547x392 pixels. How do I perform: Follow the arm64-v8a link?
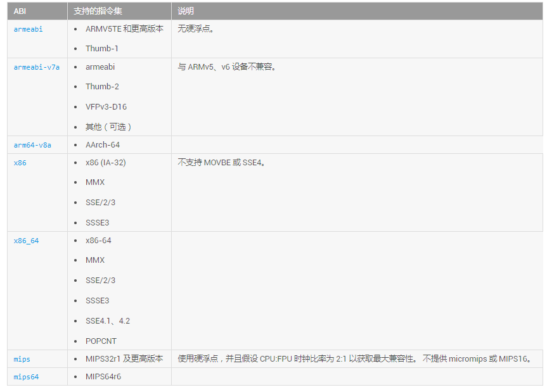pos(32,145)
